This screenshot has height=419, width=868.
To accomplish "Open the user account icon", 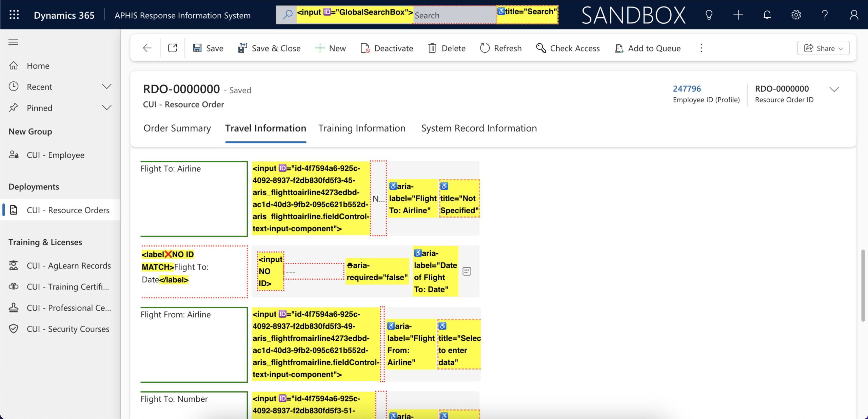I will (x=854, y=15).
